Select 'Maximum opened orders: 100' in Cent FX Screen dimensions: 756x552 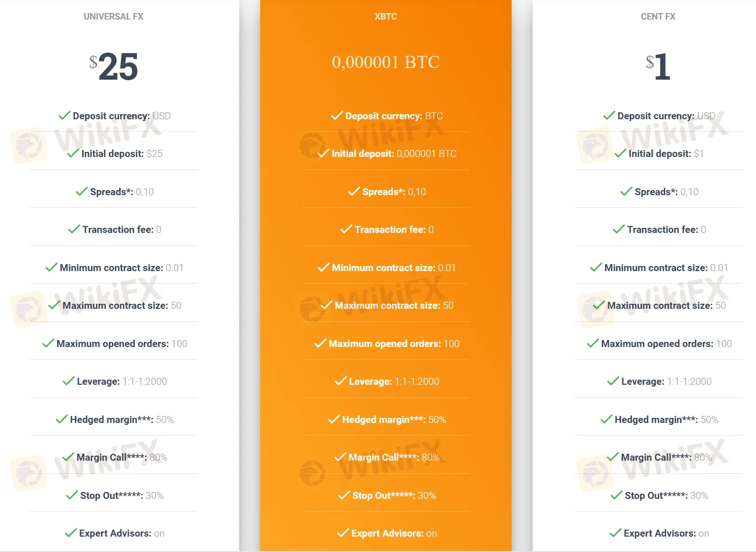coord(667,344)
